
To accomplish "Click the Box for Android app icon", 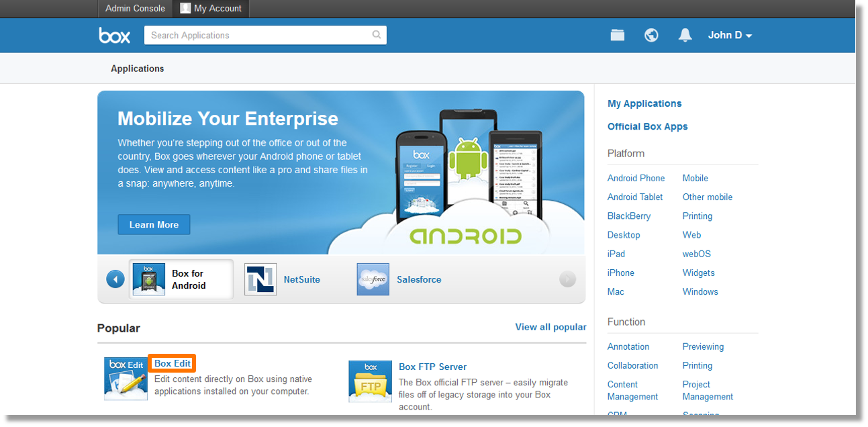I will pyautogui.click(x=148, y=279).
